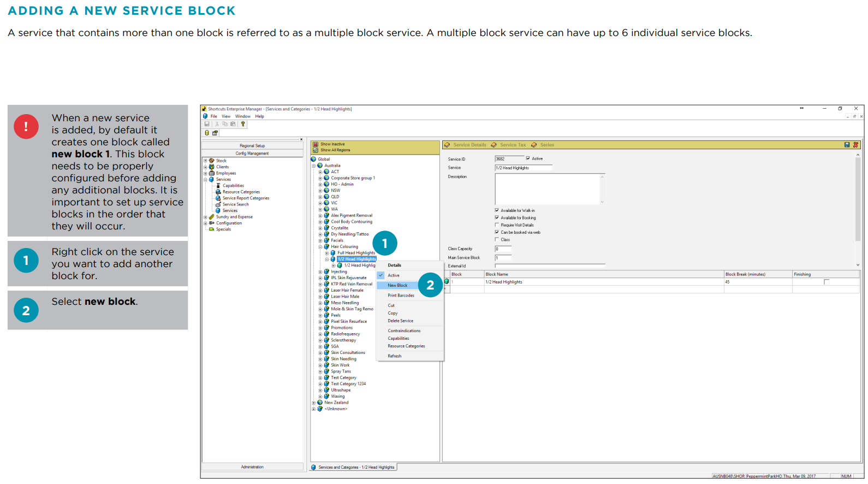Collapse the Hair Colouring category
This screenshot has height=484, width=868.
click(320, 247)
